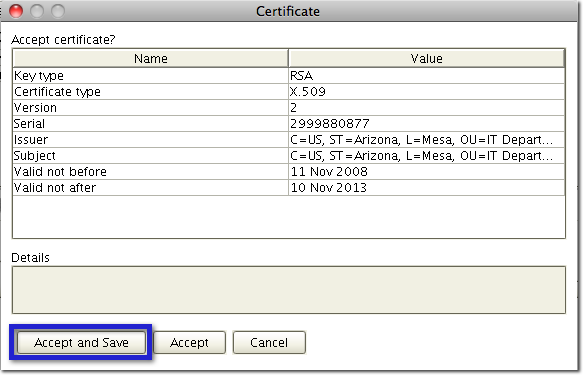Image resolution: width=583 pixels, height=375 pixels.
Task: Select the Serial row label
Action: point(151,124)
